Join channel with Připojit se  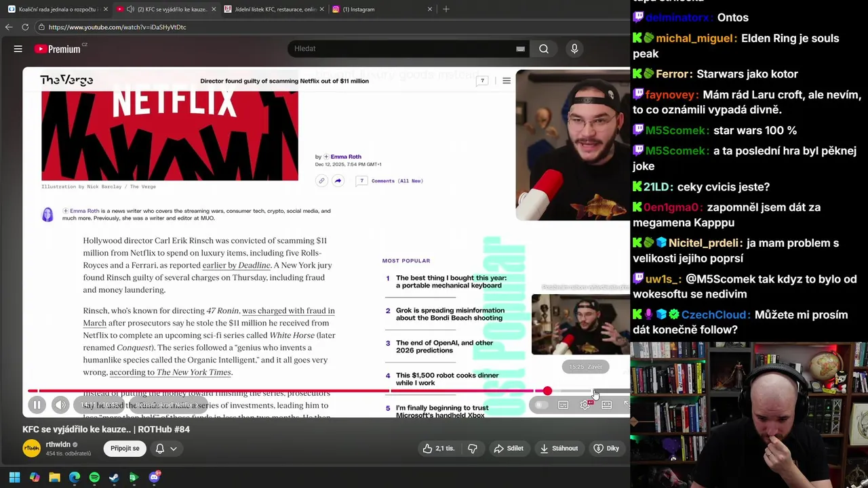tap(125, 449)
